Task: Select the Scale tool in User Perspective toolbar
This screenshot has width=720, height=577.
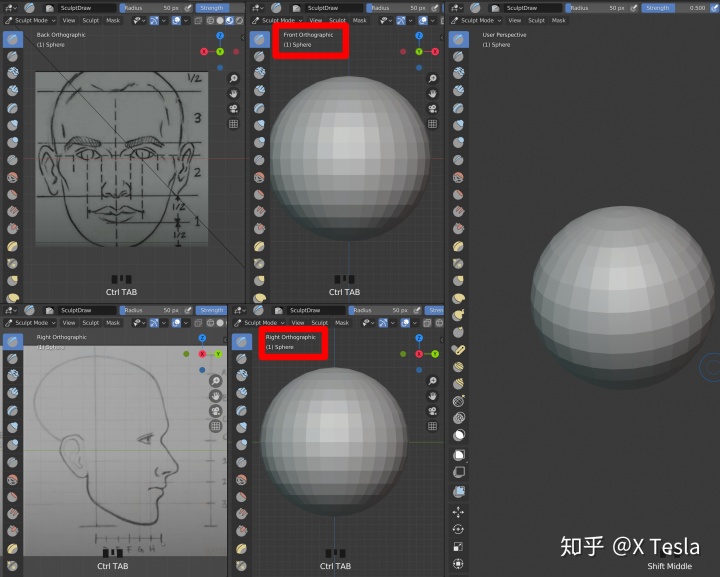Action: click(458, 546)
